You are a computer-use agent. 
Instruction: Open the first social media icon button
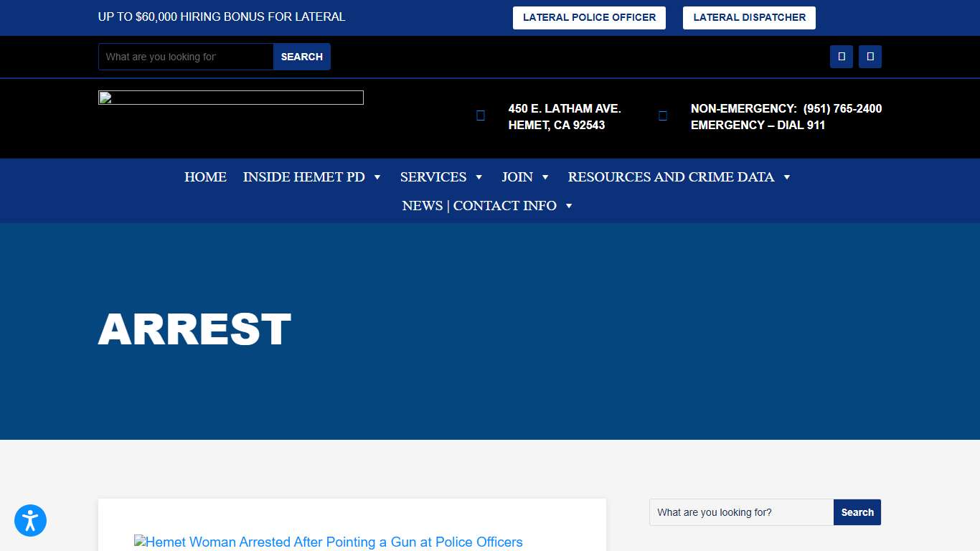(841, 56)
